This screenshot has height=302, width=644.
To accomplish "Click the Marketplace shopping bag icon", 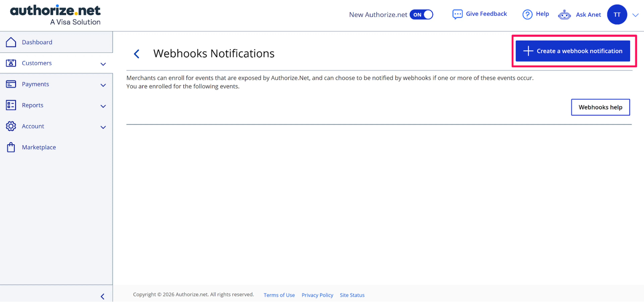I will [x=11, y=147].
